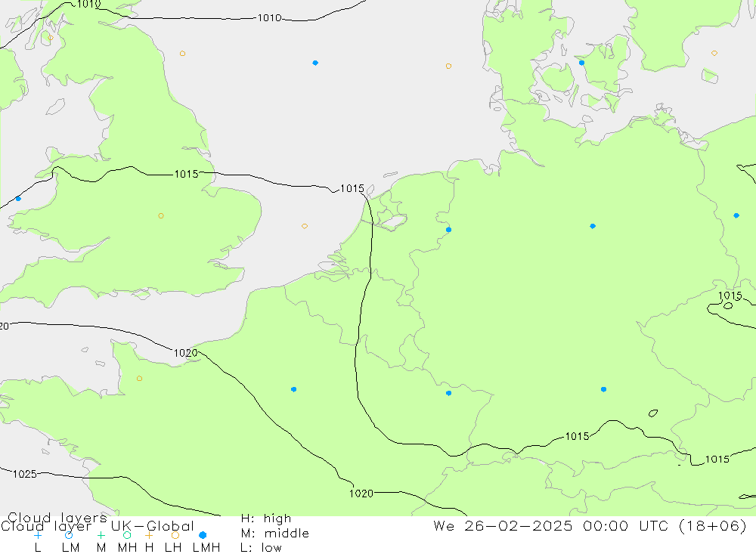This screenshot has width=756, height=554.
Task: Click the blue marker in the Netherlands
Action: tap(448, 230)
